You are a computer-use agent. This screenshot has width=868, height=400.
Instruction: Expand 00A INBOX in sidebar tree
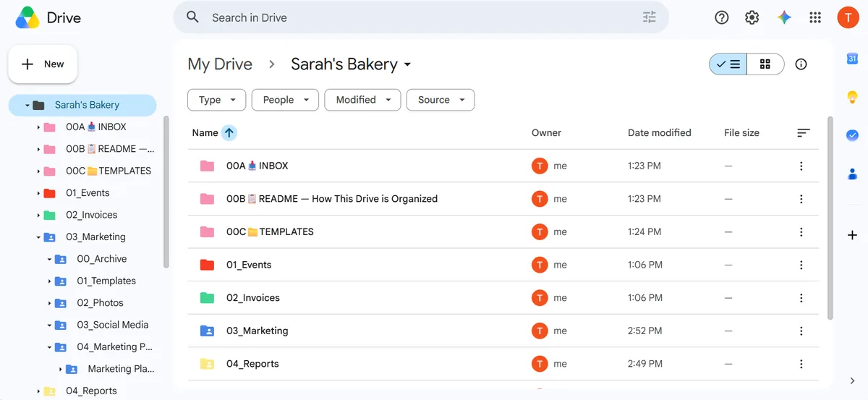coord(38,127)
